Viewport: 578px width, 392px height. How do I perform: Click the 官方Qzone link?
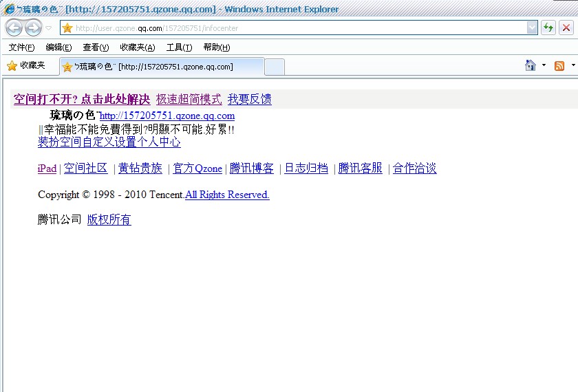197,168
